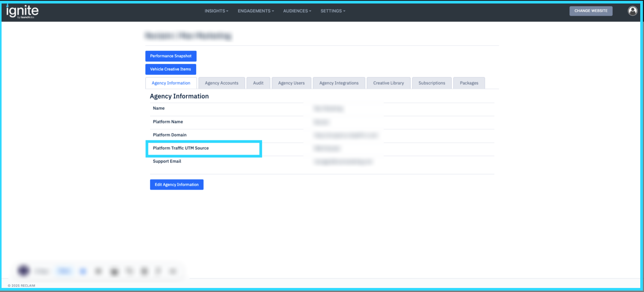Select the Agency Information tab

click(171, 83)
